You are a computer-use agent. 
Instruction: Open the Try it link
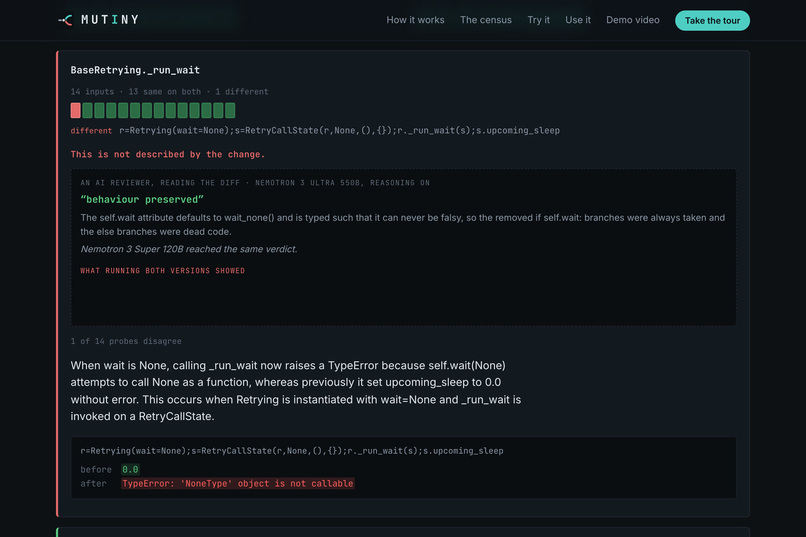(x=538, y=20)
